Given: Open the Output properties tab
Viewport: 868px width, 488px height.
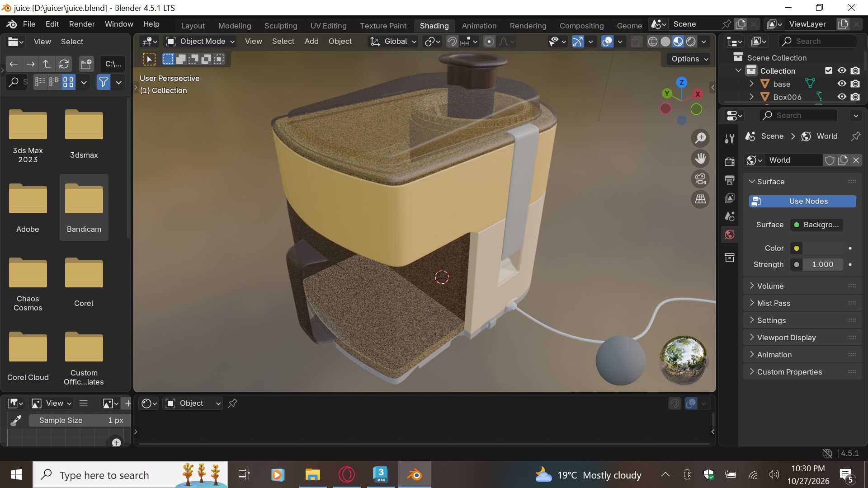Looking at the screenshot, I should point(729,180).
